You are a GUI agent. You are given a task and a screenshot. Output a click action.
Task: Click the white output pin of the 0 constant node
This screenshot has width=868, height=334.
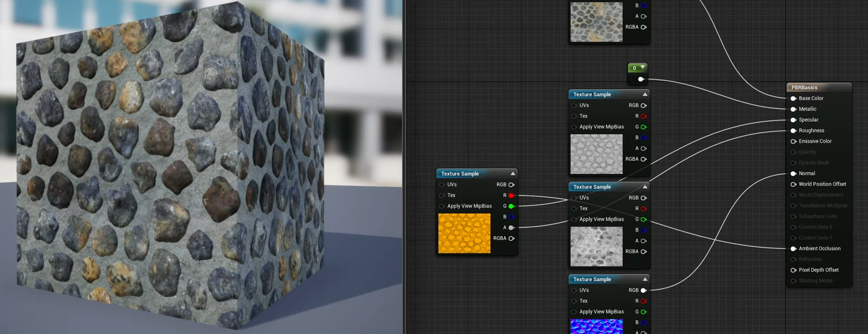pos(641,79)
